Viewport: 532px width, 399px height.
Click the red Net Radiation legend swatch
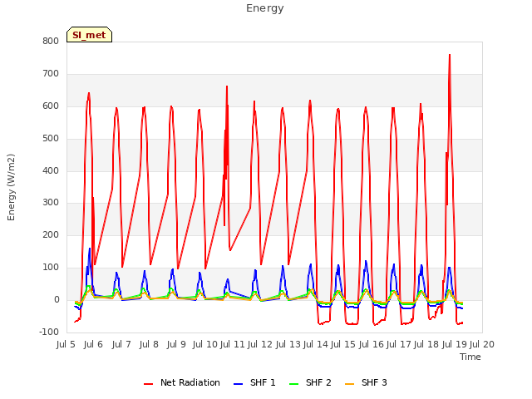tap(148, 384)
